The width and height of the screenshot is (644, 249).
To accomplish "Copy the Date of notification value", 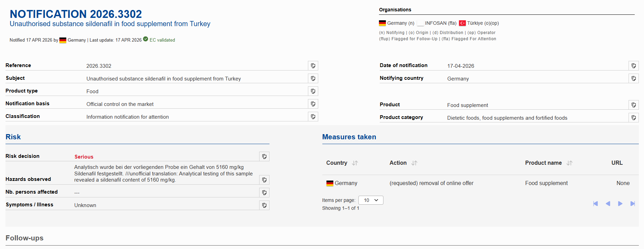I will pyautogui.click(x=633, y=66).
